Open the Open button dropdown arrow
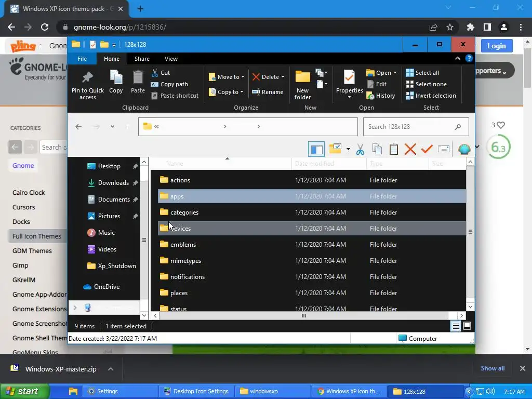Screen dimensions: 532x399 [395, 73]
